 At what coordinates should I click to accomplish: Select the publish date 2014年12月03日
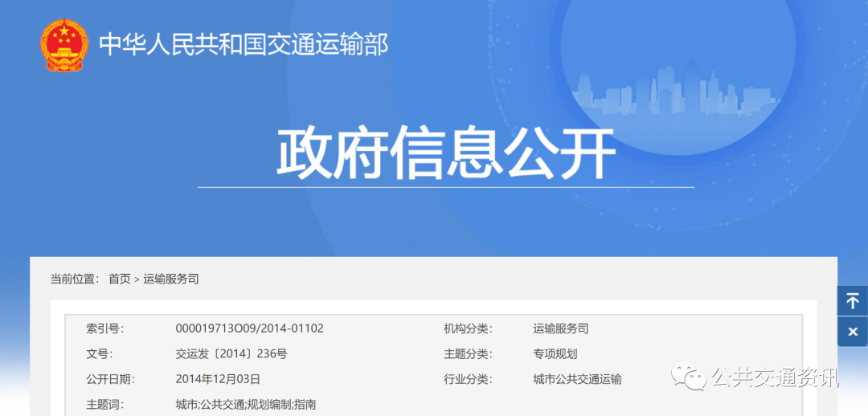(218, 380)
